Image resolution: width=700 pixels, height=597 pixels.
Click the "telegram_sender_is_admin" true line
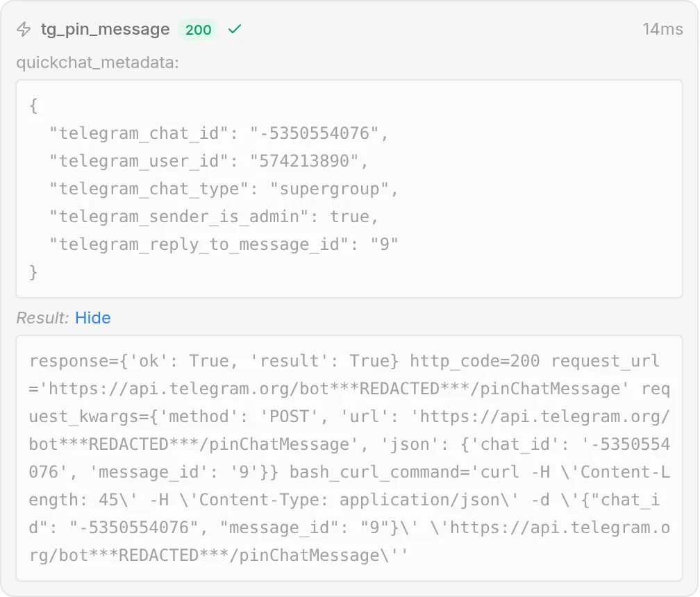214,217
